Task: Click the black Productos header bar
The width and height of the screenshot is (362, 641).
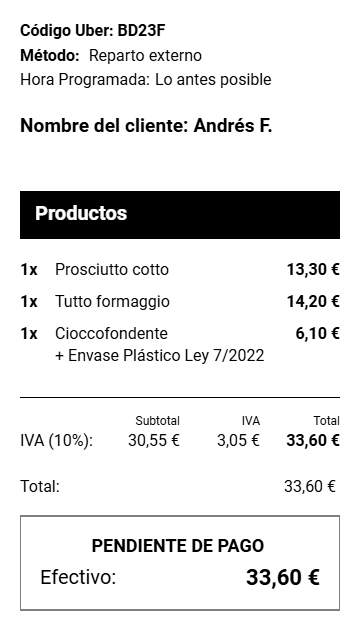Action: click(x=180, y=215)
